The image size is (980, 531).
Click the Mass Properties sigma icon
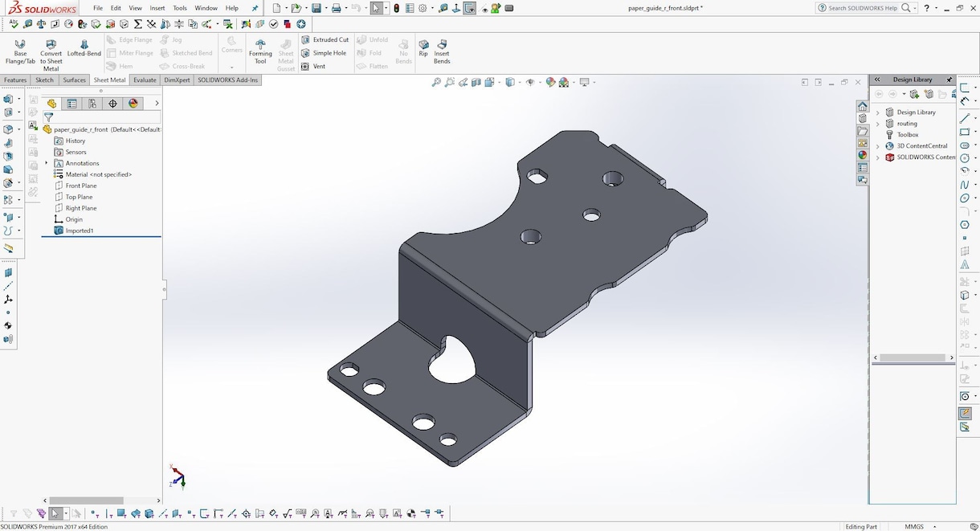tap(138, 24)
